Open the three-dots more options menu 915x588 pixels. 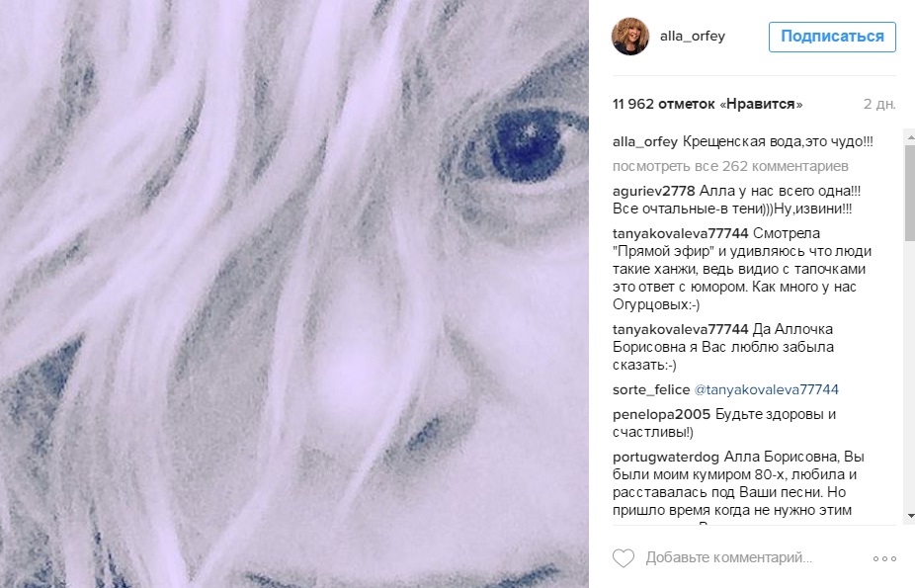pyautogui.click(x=884, y=558)
